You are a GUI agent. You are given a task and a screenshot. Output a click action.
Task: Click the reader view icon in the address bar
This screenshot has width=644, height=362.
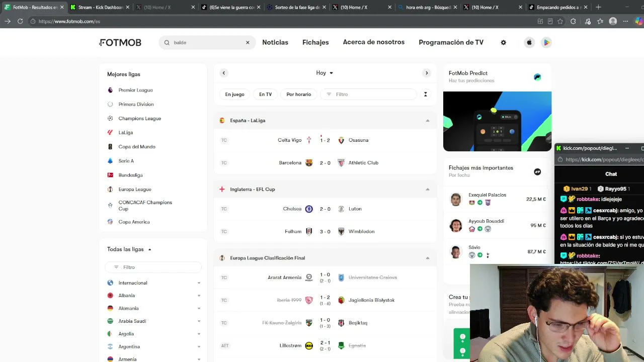pos(550,21)
